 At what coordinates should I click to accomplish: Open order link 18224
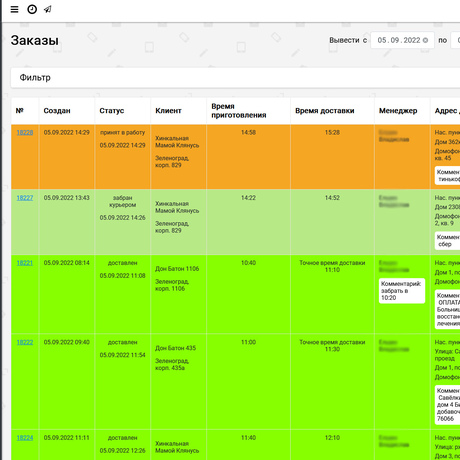coord(25,438)
